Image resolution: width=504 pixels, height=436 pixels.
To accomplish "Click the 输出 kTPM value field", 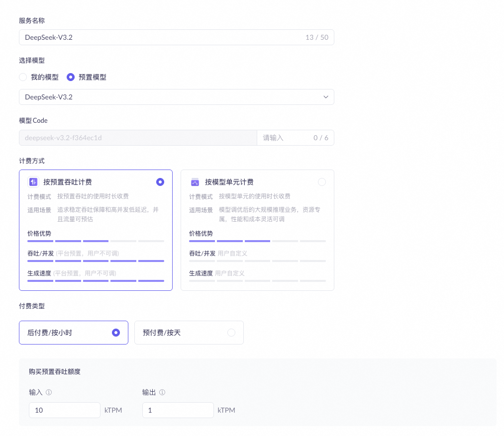I will [178, 410].
